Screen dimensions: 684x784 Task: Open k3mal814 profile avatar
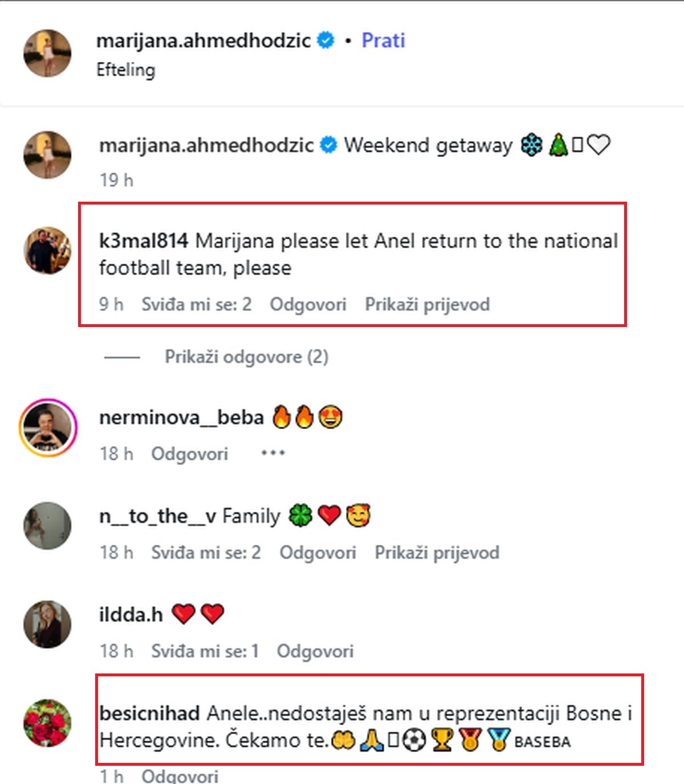coord(47,251)
